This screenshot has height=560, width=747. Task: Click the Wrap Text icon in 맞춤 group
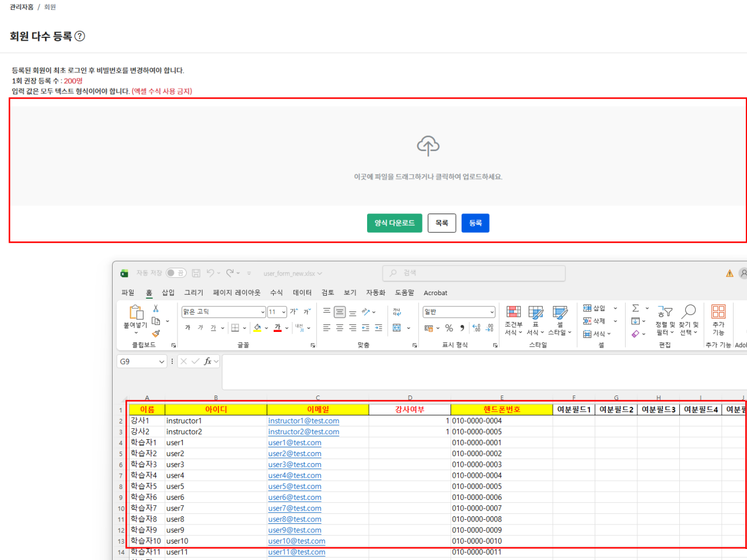[397, 312]
